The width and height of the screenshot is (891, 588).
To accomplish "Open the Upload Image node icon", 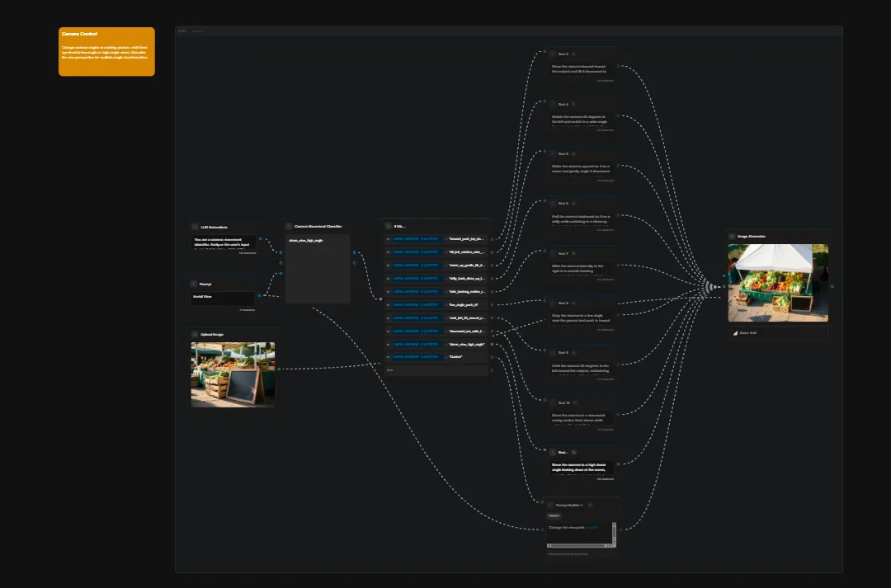I will [195, 335].
